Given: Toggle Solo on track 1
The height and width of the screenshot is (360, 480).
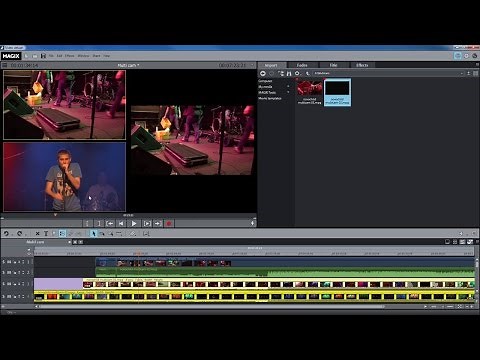Looking at the screenshot, I should (3, 262).
